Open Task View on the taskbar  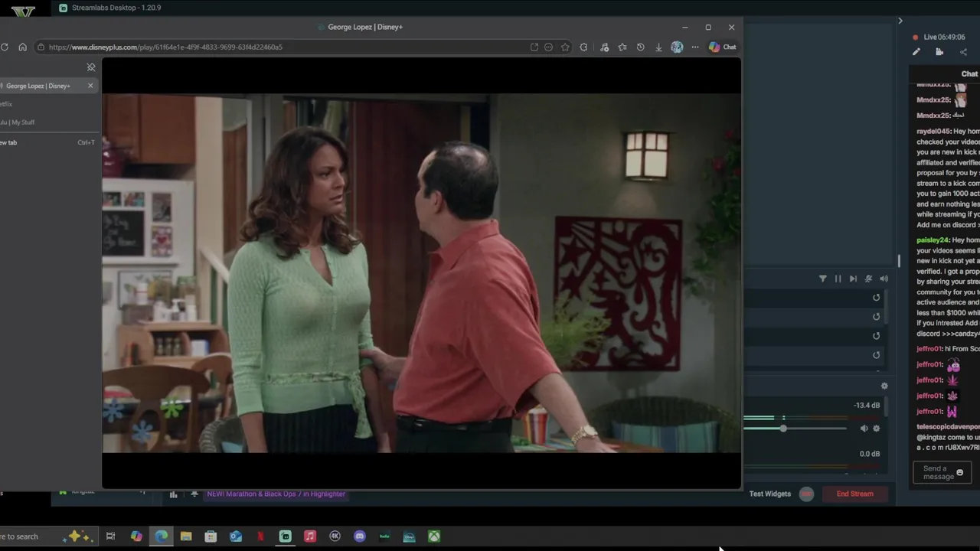110,536
